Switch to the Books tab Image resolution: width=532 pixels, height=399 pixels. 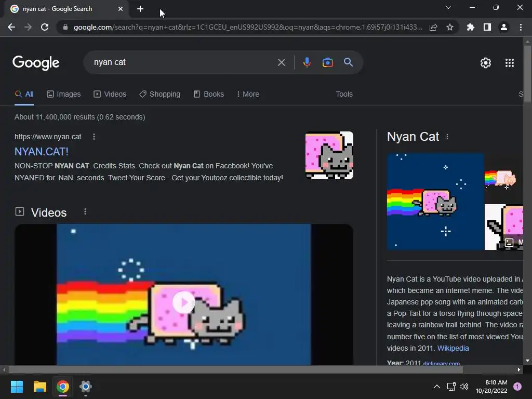click(x=209, y=95)
